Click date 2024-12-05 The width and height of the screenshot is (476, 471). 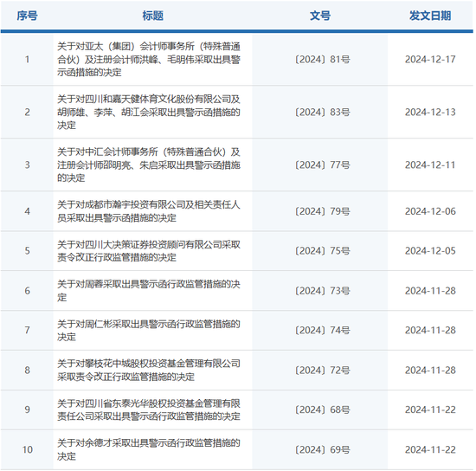(430, 251)
